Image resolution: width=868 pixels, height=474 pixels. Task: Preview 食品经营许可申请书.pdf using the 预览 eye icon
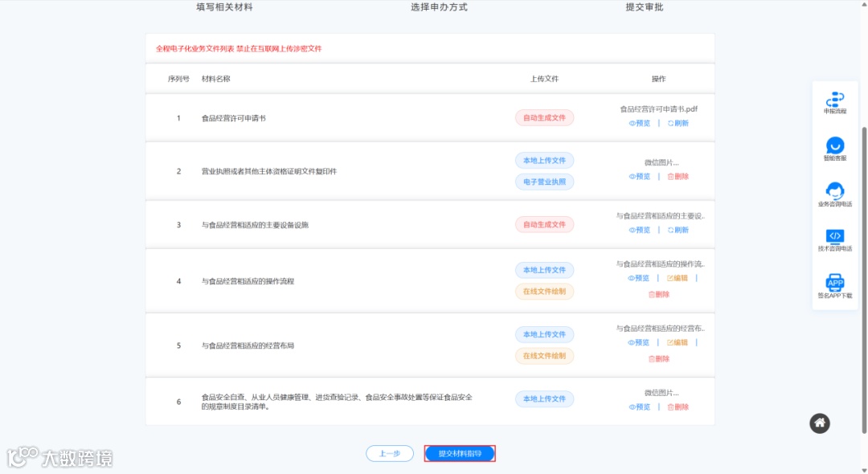(640, 123)
